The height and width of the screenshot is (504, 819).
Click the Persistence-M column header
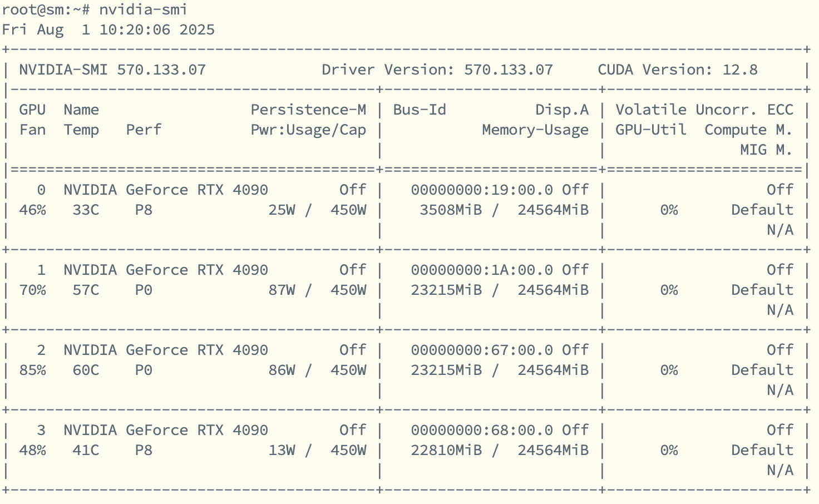pyautogui.click(x=308, y=110)
